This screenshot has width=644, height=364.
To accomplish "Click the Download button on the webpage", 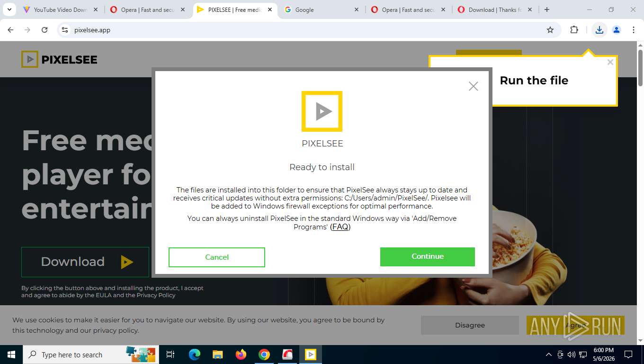I will tap(85, 262).
